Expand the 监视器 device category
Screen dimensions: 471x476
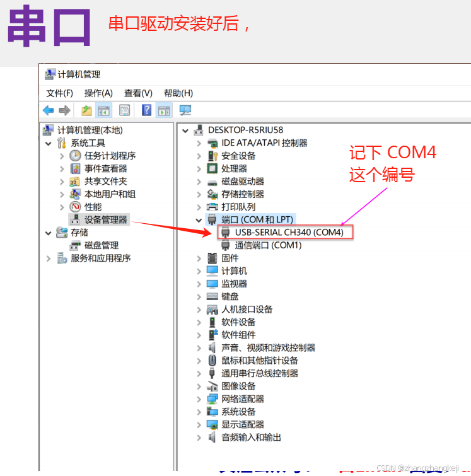(x=199, y=284)
